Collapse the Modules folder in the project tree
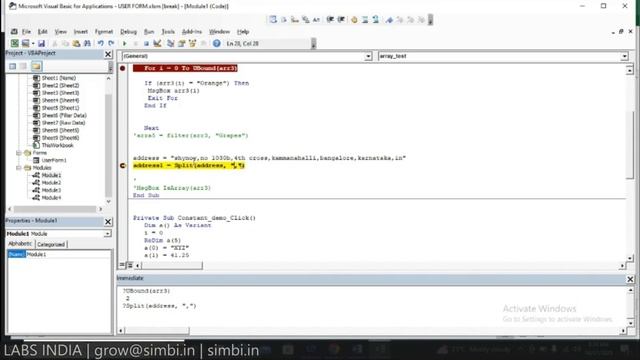The width and height of the screenshot is (640, 360). click(x=19, y=168)
